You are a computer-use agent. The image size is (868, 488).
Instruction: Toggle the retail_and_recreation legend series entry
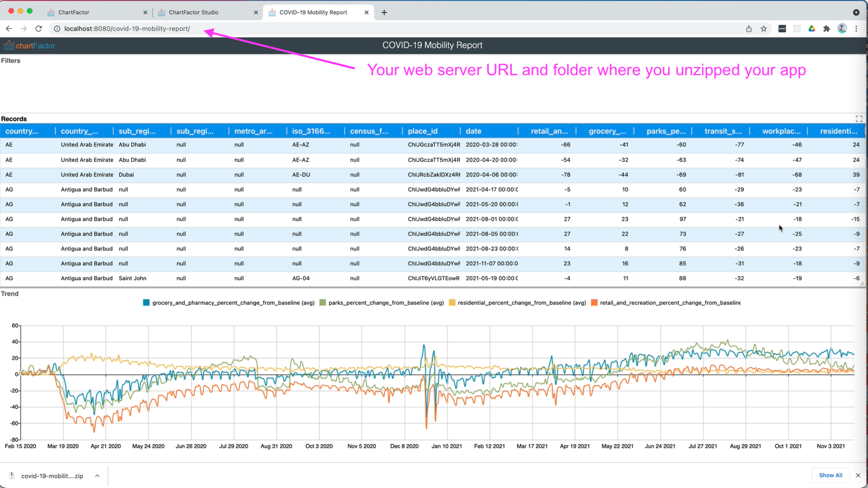point(669,303)
